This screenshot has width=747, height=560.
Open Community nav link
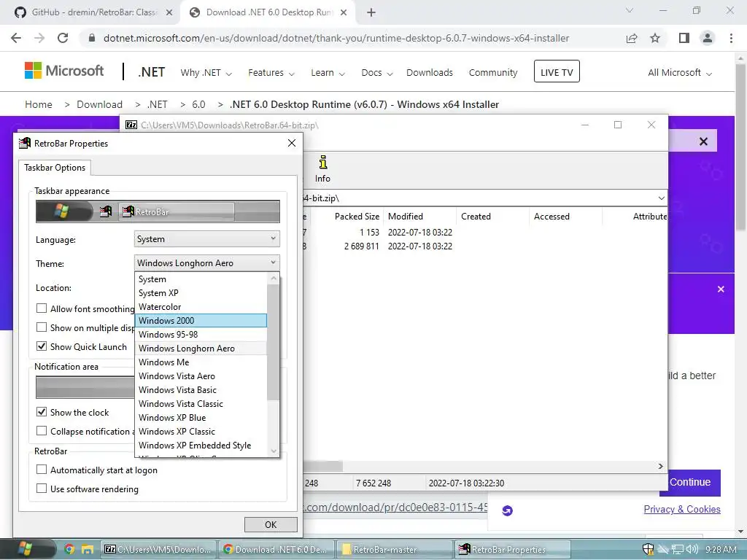[x=493, y=73]
